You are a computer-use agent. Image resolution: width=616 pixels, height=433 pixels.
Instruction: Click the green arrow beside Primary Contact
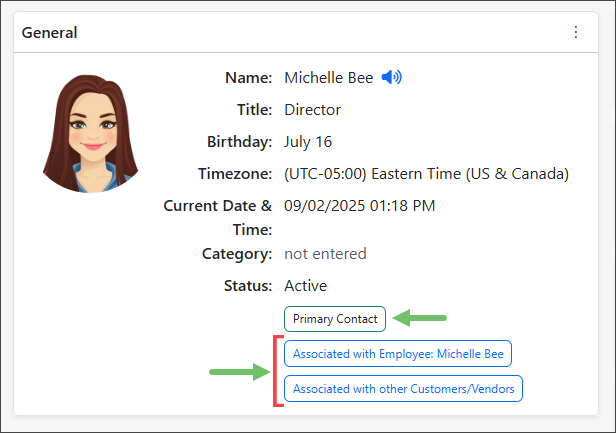[419, 319]
